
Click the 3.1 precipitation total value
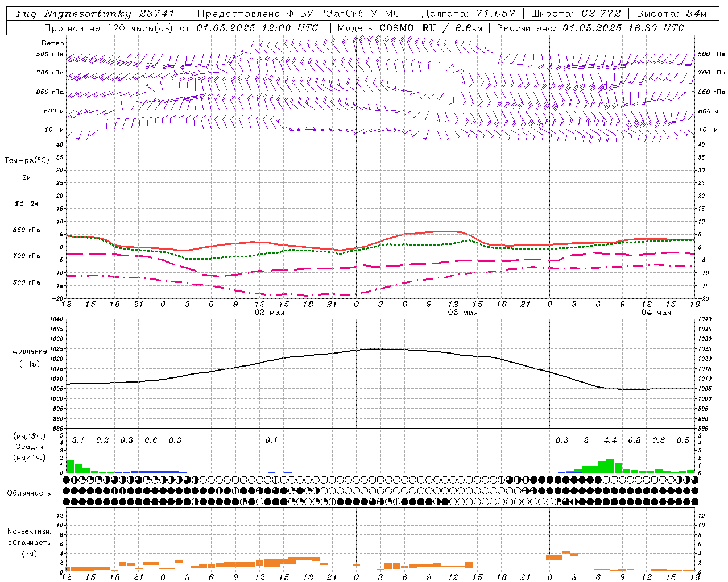coord(78,440)
